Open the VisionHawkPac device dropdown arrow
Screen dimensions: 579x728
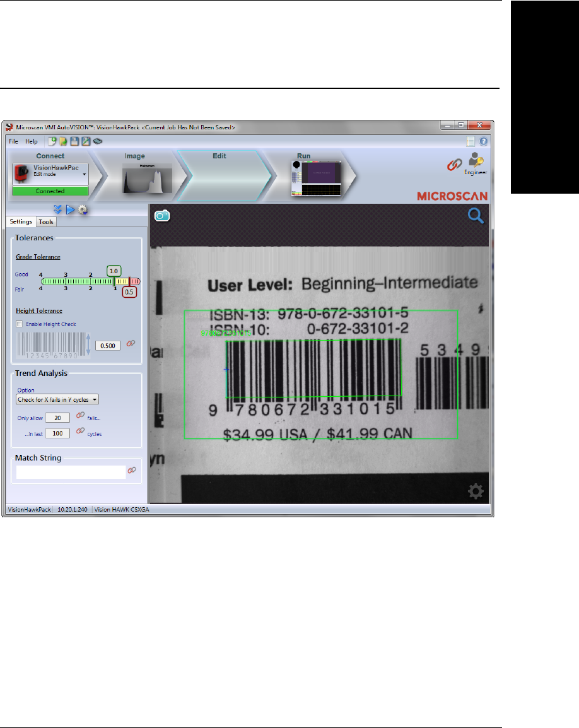pos(84,175)
